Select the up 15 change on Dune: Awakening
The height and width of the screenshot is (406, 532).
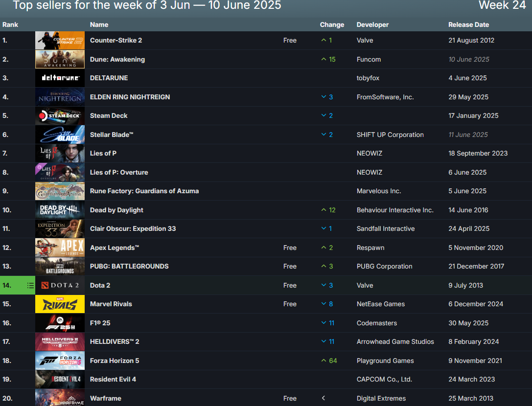click(x=328, y=59)
